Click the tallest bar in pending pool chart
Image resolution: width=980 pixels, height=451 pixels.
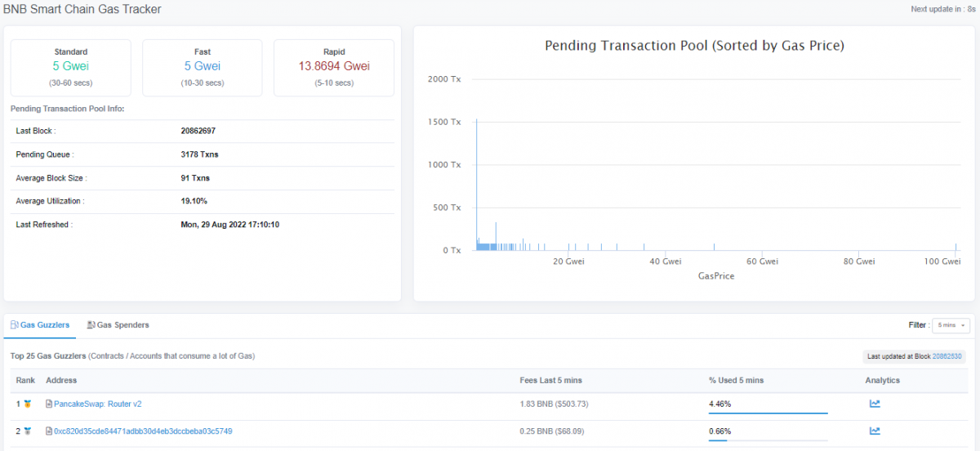tap(476, 188)
